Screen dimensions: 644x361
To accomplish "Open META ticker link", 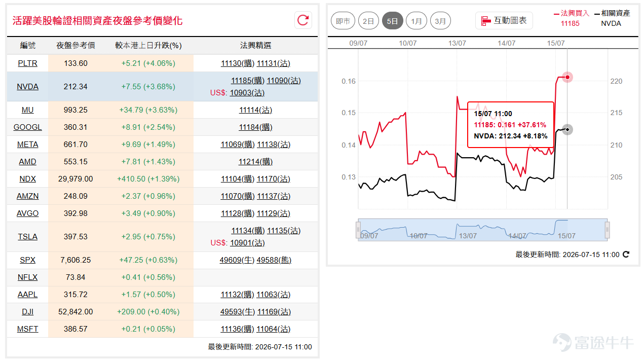I will (x=27, y=145).
